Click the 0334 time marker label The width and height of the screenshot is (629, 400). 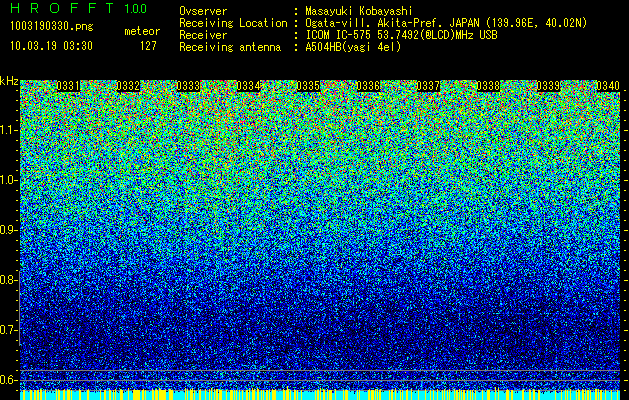point(248,86)
